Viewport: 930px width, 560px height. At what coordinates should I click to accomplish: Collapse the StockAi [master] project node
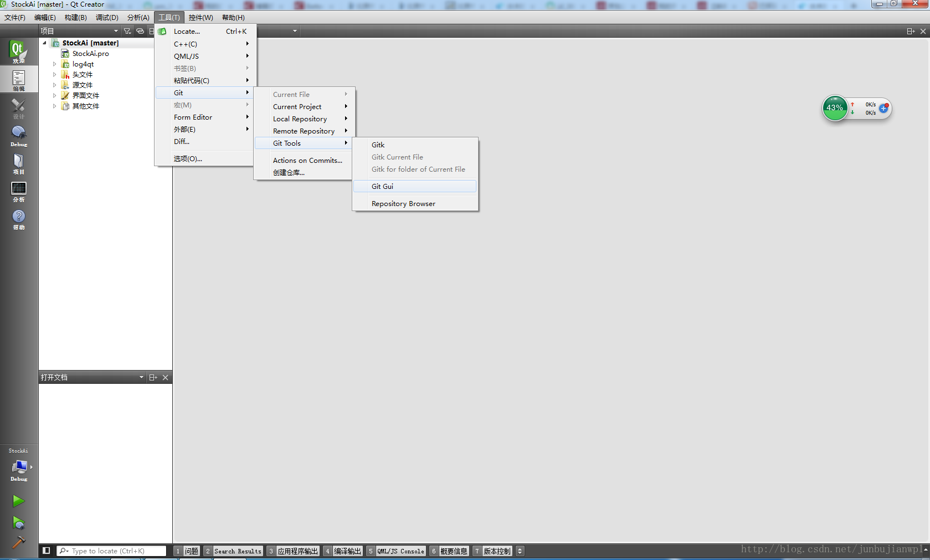coord(45,43)
